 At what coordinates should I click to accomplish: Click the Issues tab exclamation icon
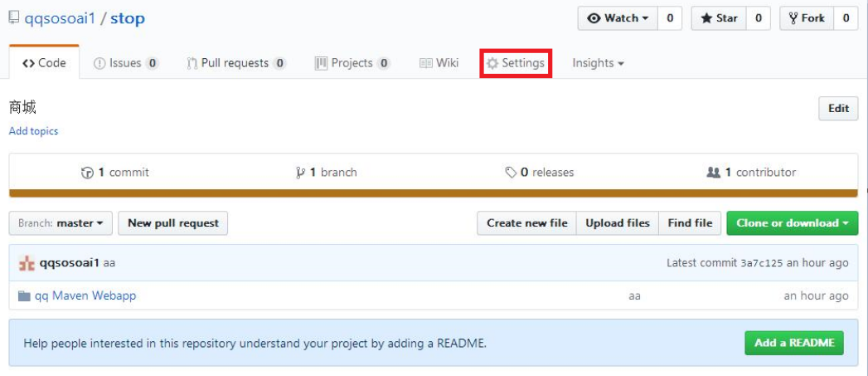99,63
